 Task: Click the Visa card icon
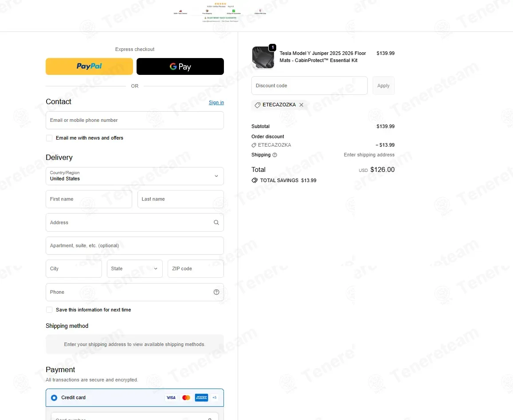tap(171, 398)
